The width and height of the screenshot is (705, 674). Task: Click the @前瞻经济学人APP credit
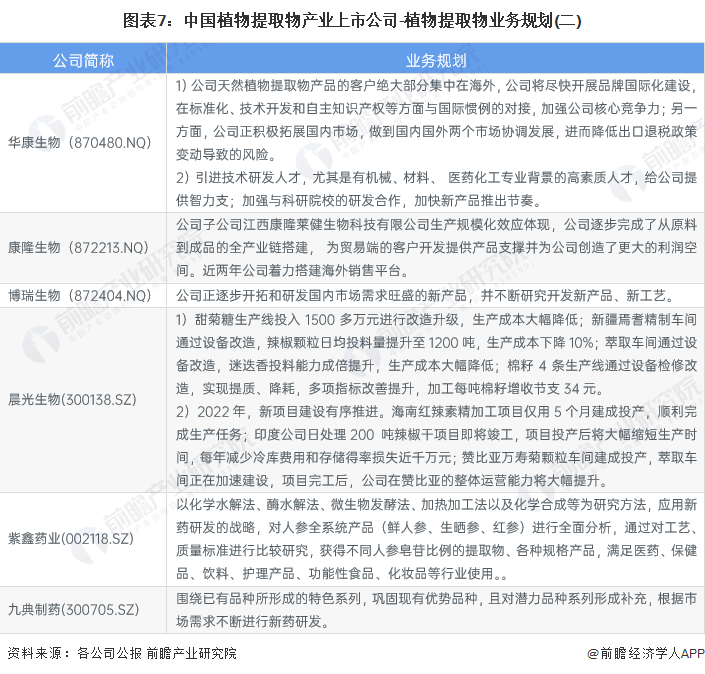[646, 653]
